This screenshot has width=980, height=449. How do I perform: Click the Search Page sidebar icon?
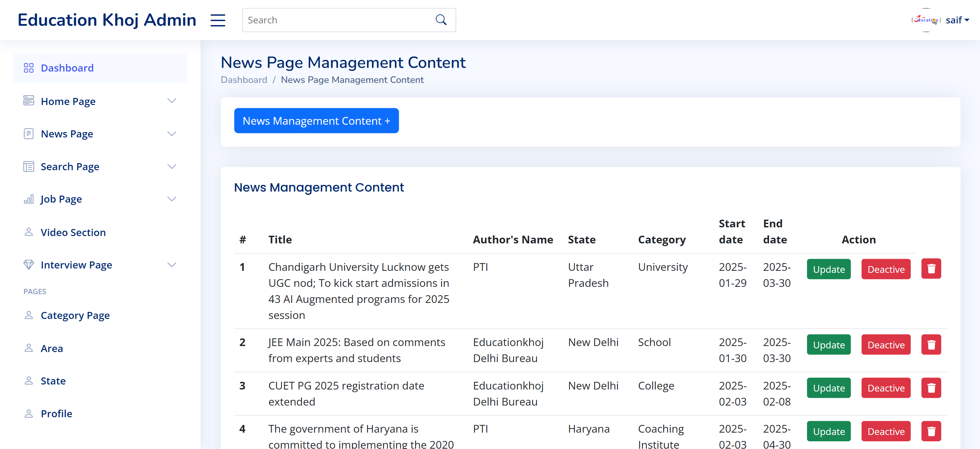(x=28, y=166)
